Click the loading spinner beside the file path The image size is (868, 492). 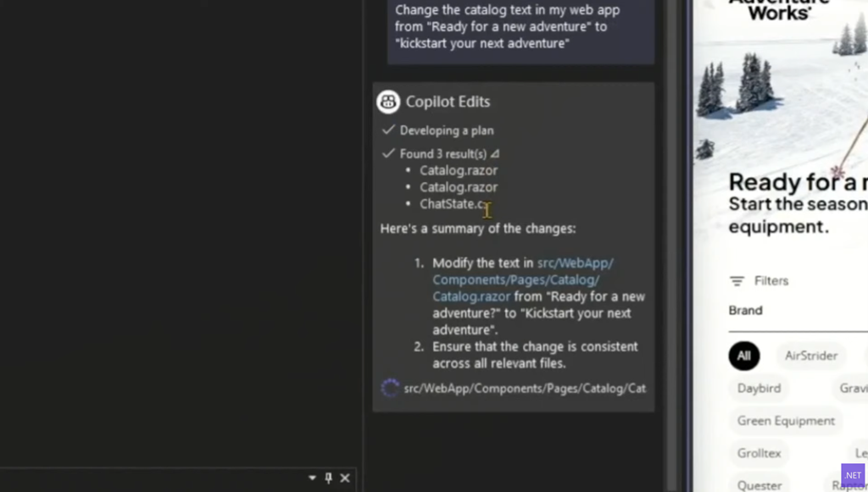click(x=390, y=388)
